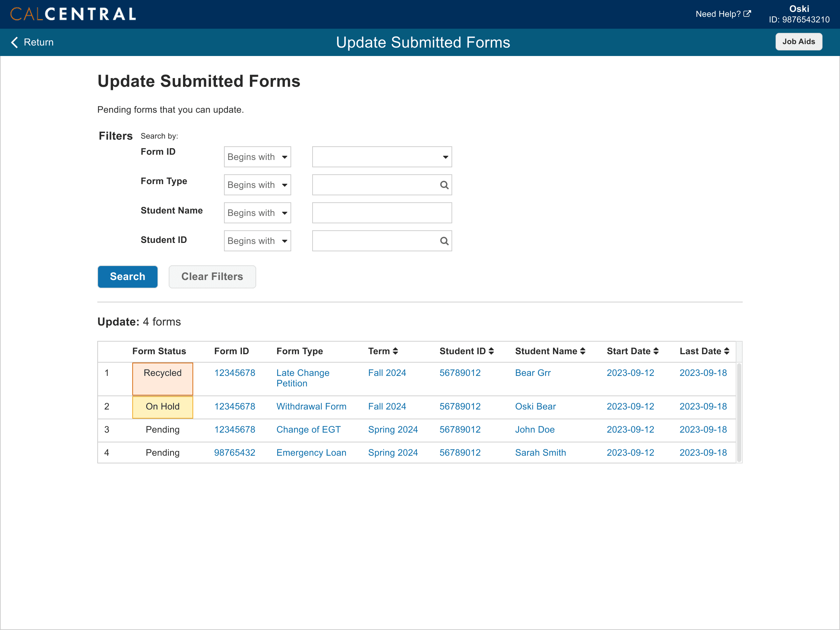Viewport: 840px width, 630px height.
Task: Open the Form ID 'Begins with' dropdown
Action: (257, 157)
